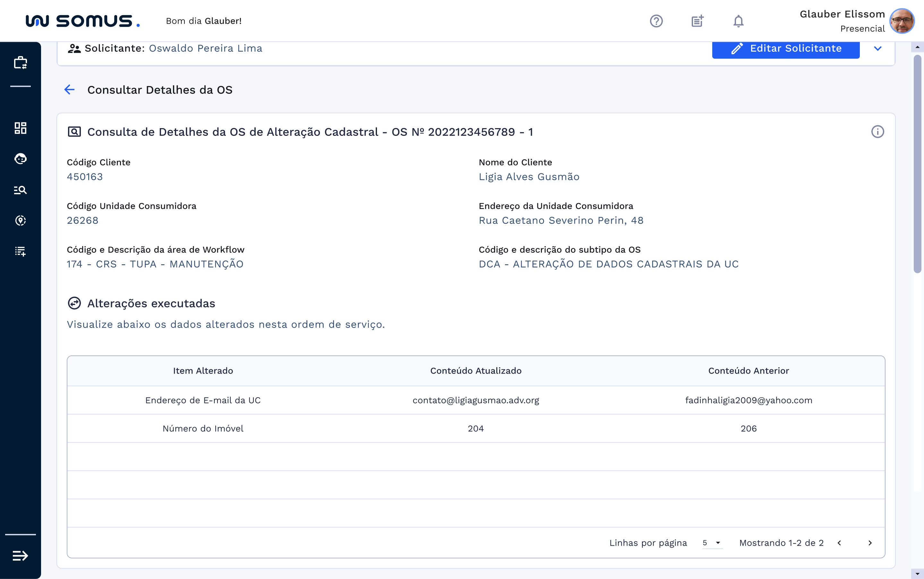Go to next page of table results
Image resolution: width=924 pixels, height=579 pixels.
coord(870,543)
